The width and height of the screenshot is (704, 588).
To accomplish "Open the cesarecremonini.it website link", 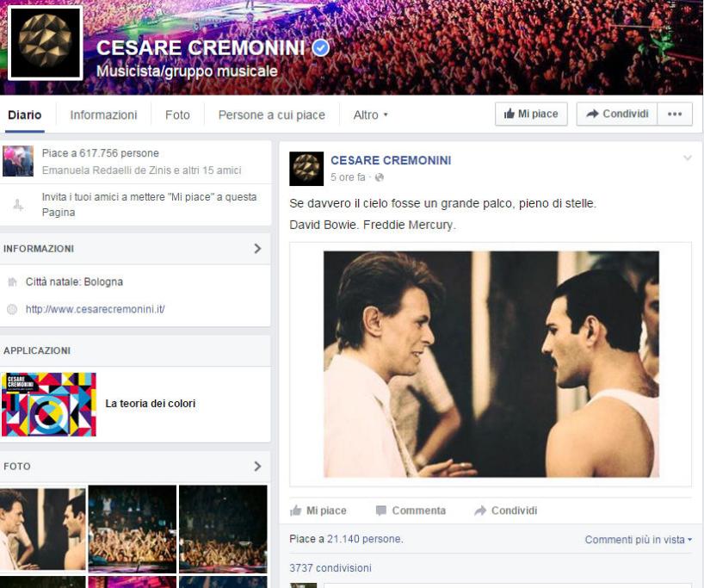I will [96, 309].
